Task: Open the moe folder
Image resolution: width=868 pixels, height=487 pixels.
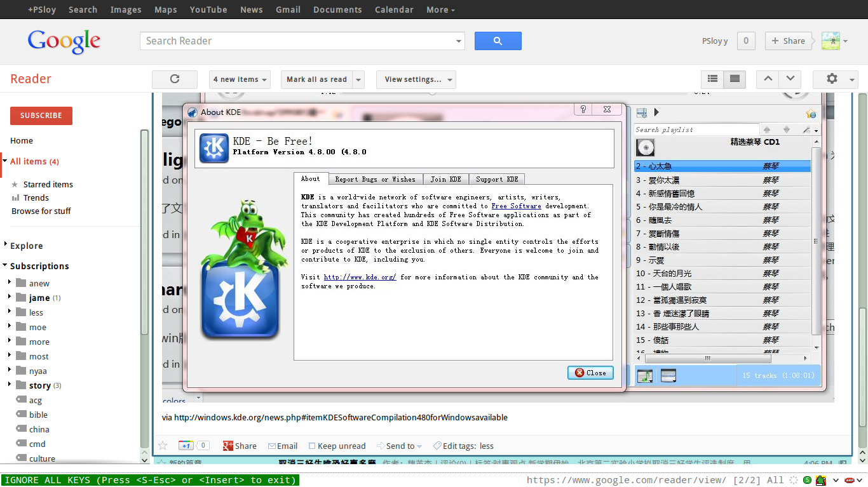Action: point(37,327)
